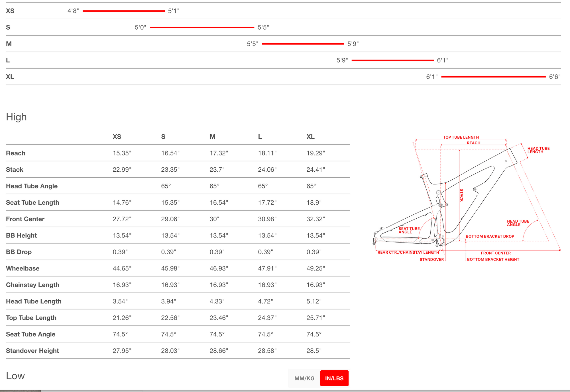Click the BOTTOM BRACKET DROP diagram label
570x392 pixels.
click(x=490, y=236)
